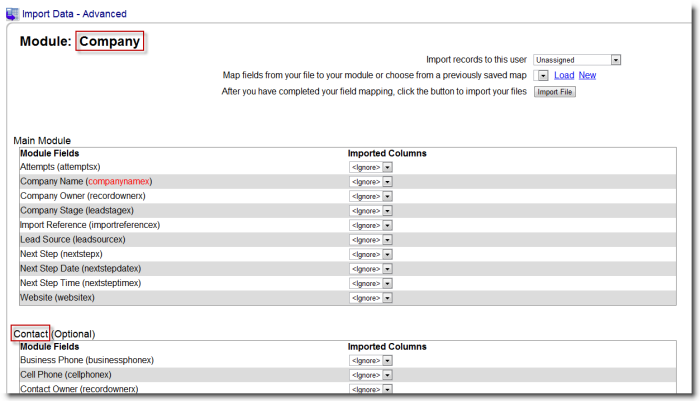
Task: Open the Company Stage imported column dropdown
Action: (371, 211)
